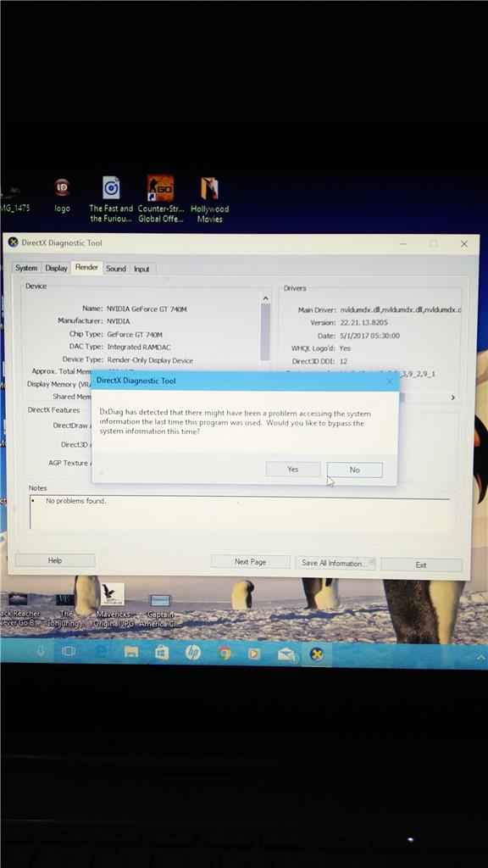Open Microsoft Store from the taskbar
This screenshot has height=868, width=488.
[x=162, y=653]
